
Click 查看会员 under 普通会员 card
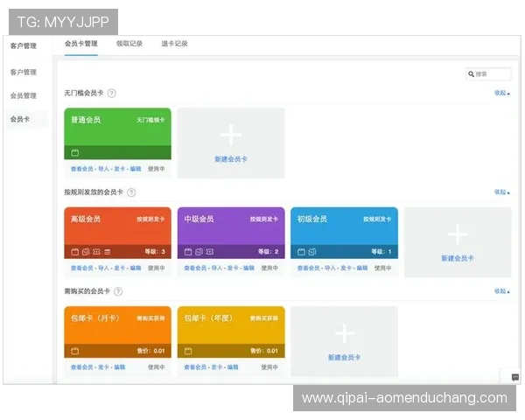coord(81,169)
